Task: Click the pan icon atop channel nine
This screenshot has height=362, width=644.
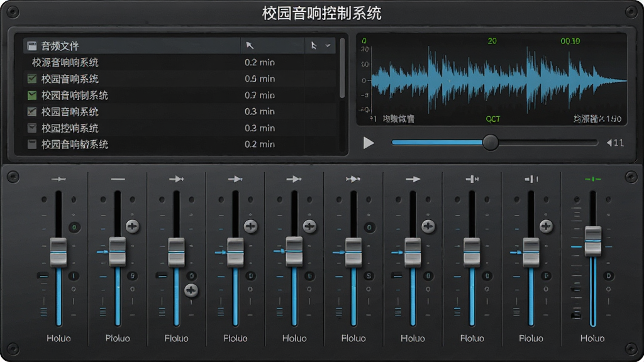Action: (531, 179)
